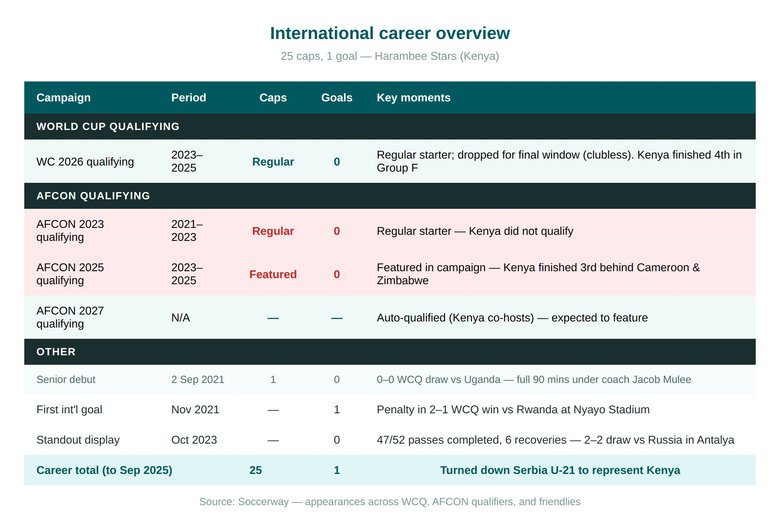
Task: Select the 'AFCON QUALIFYING' section heading
Action: point(93,196)
